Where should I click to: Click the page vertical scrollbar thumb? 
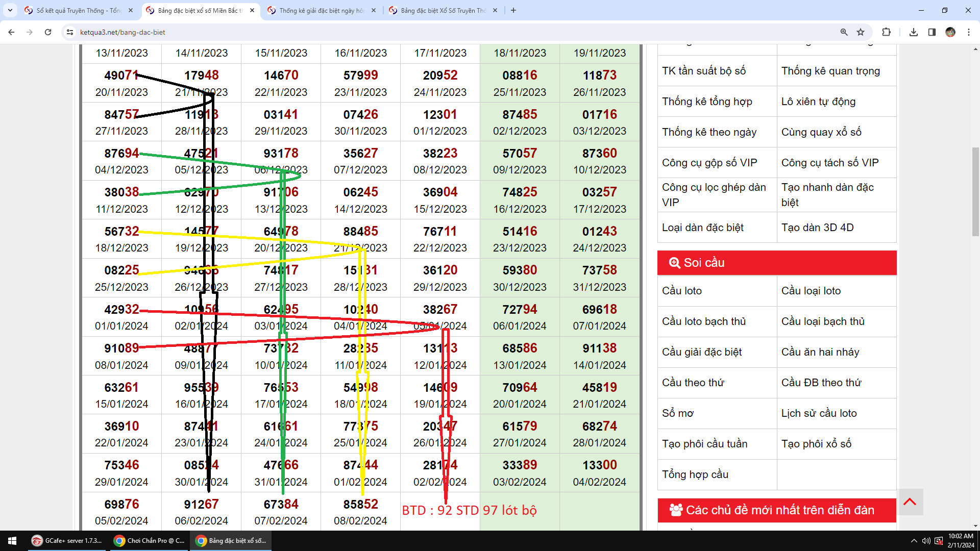point(975,191)
